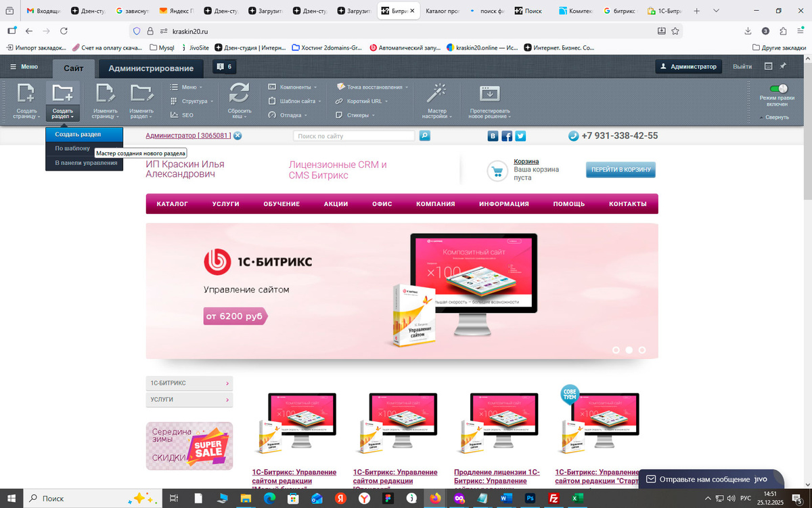812x508 pixels.
Task: Open the УСЛУГИ sidebar section
Action: 189,400
